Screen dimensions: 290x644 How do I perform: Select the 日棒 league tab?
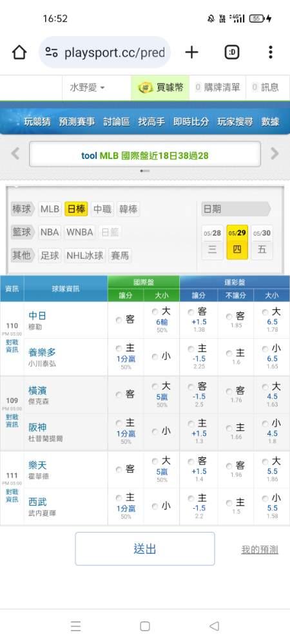click(76, 209)
